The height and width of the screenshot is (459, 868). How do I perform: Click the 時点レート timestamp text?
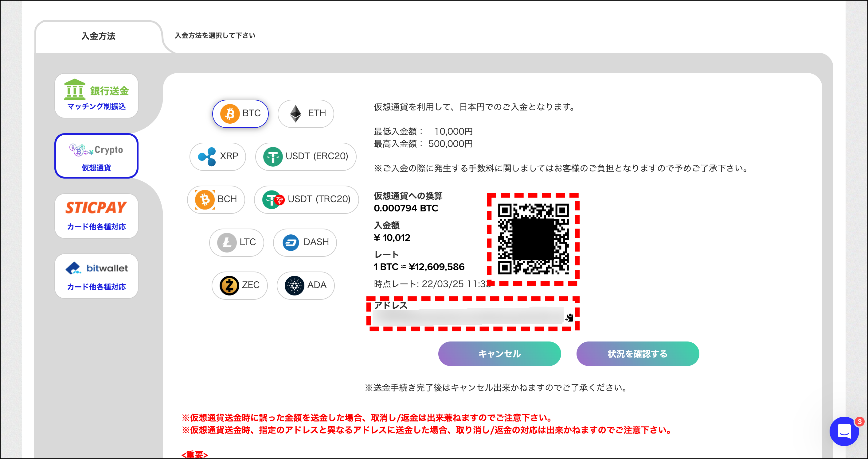(432, 284)
